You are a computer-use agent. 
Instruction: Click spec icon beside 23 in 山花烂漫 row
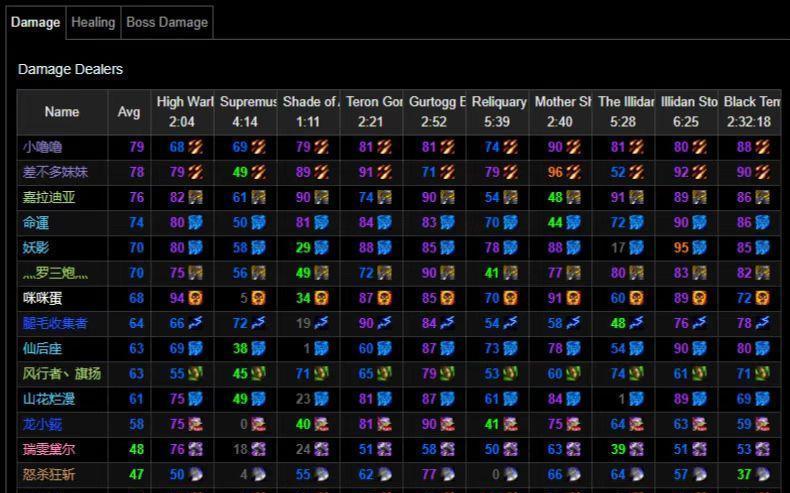pyautogui.click(x=321, y=399)
